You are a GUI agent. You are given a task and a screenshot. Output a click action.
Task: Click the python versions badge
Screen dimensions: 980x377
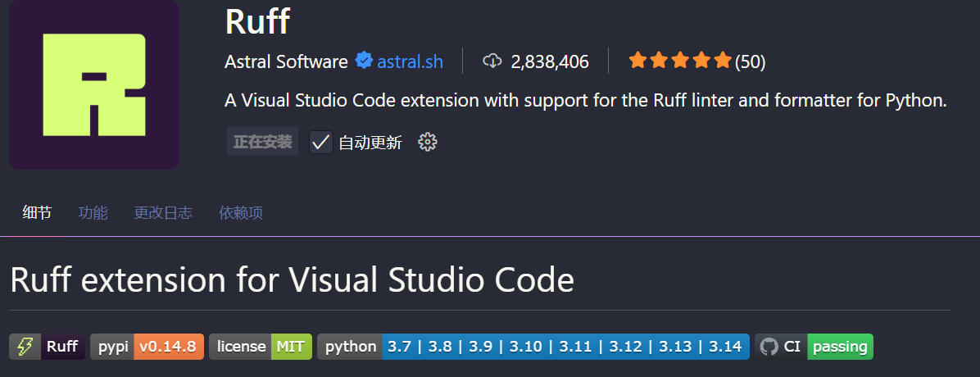[x=533, y=347]
